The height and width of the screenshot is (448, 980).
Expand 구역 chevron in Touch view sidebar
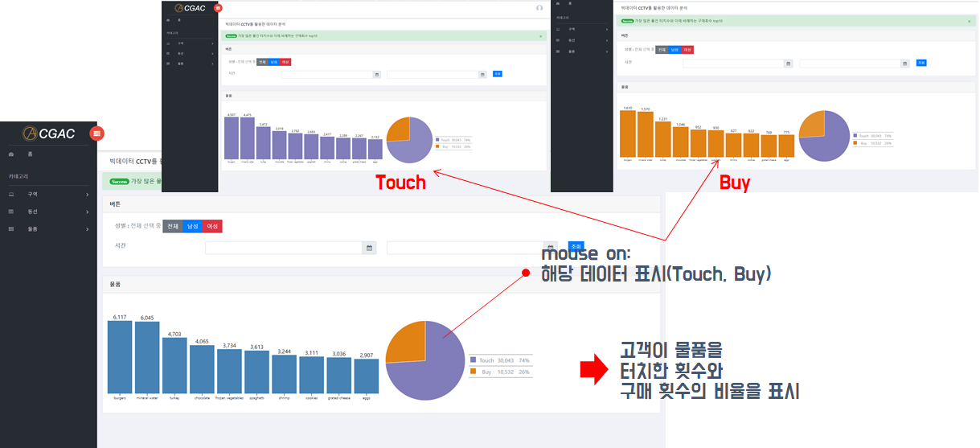click(x=212, y=43)
